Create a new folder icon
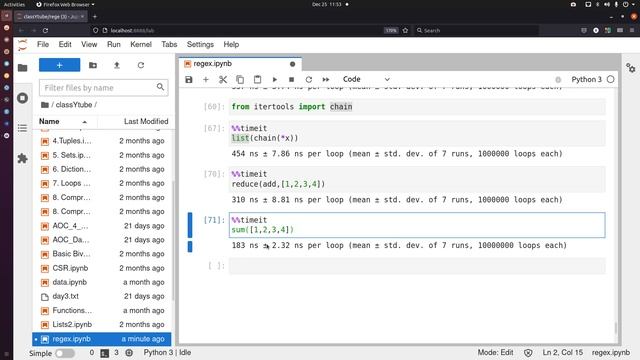640x360 pixels. pos(93,65)
